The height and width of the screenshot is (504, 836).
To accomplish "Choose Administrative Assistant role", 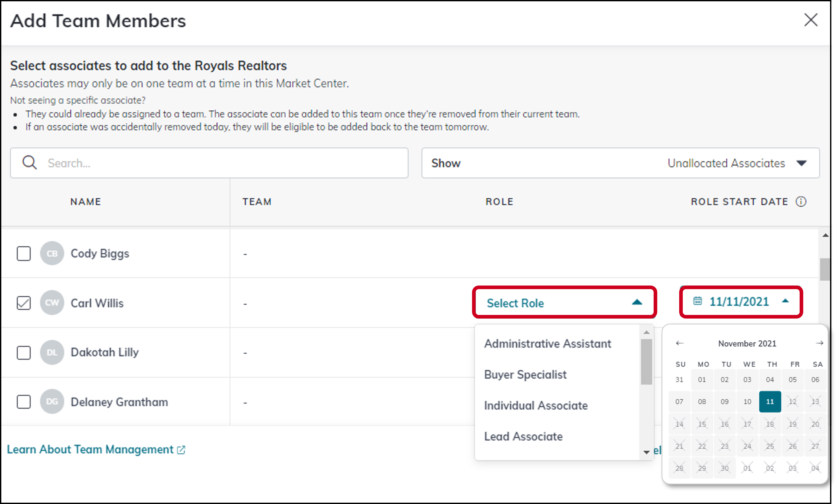I will pos(548,344).
